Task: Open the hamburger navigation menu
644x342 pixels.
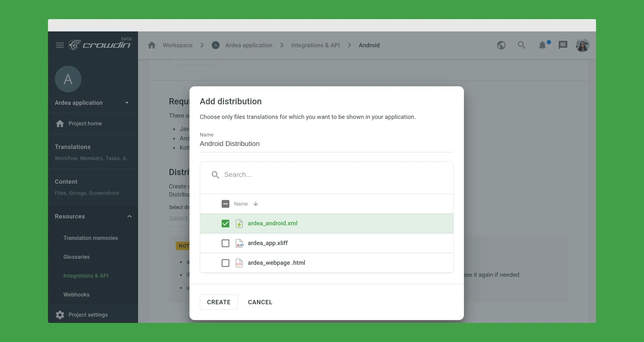Action: click(x=60, y=45)
